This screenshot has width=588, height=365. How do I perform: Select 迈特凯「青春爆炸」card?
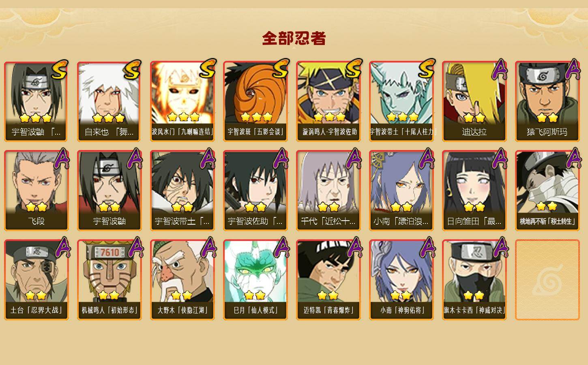pyautogui.click(x=328, y=280)
